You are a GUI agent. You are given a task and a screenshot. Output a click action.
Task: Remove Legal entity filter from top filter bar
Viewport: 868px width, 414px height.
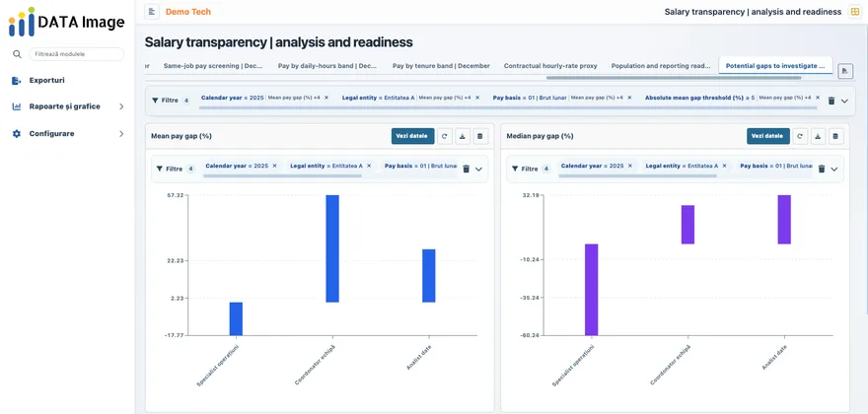(476, 98)
